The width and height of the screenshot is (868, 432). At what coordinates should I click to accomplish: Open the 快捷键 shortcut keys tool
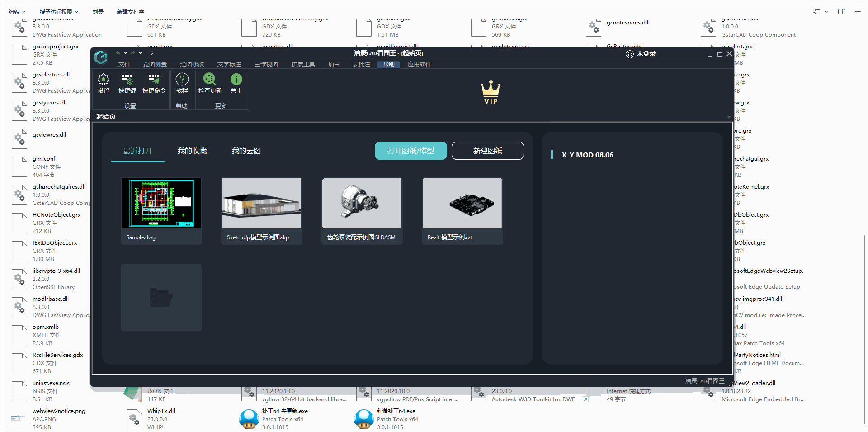pyautogui.click(x=127, y=84)
